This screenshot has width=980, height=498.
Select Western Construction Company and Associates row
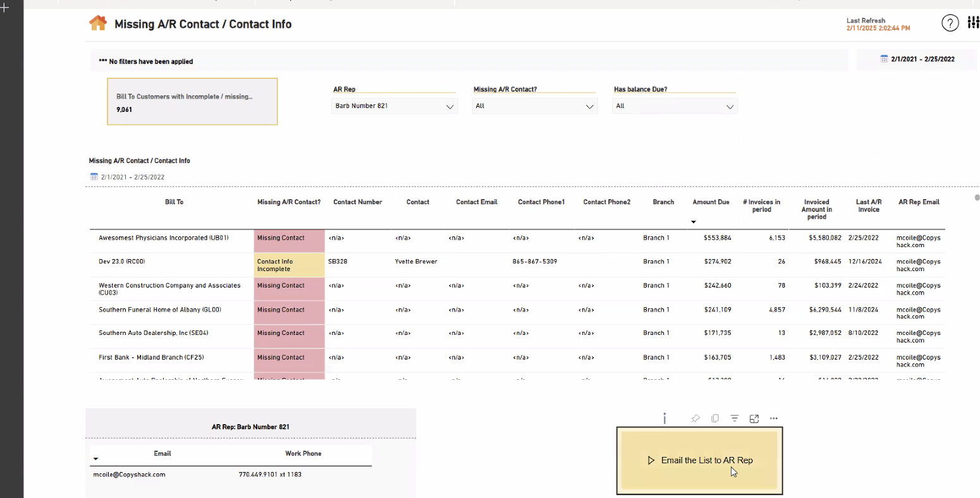point(517,289)
